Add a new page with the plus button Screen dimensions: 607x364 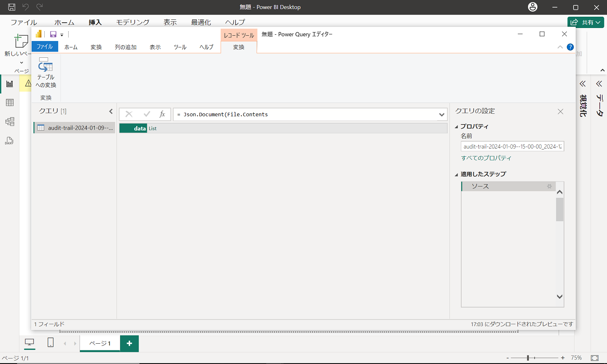coord(130,344)
